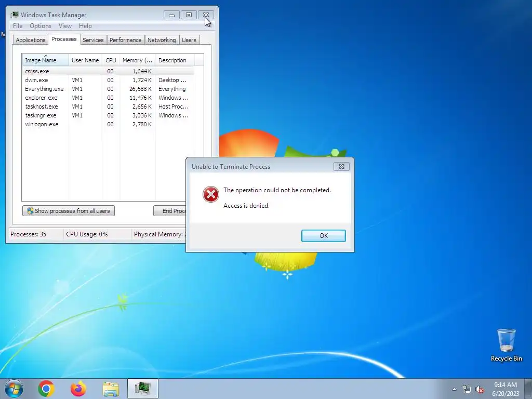Click the Host Proc... description for taskhost.exe
The height and width of the screenshot is (399, 532).
click(x=174, y=107)
